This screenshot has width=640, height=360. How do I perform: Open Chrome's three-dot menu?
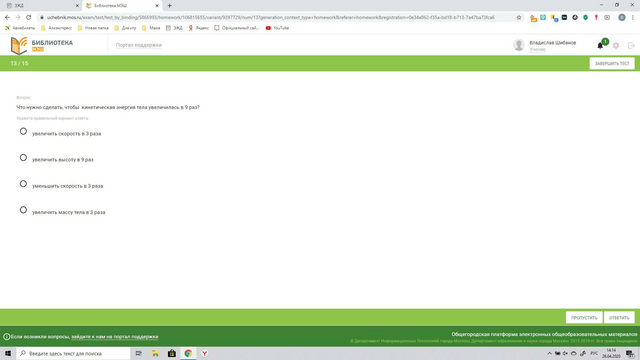(633, 18)
